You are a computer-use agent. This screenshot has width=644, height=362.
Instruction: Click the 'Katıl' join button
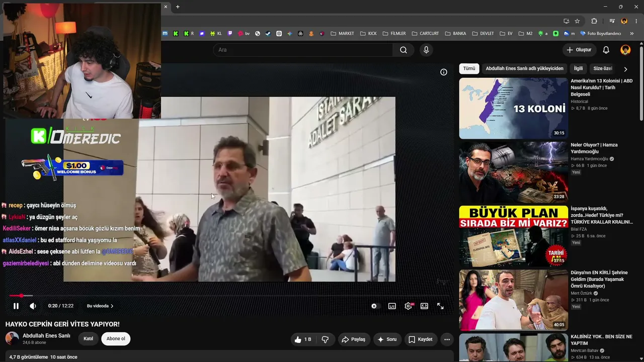[88, 338]
